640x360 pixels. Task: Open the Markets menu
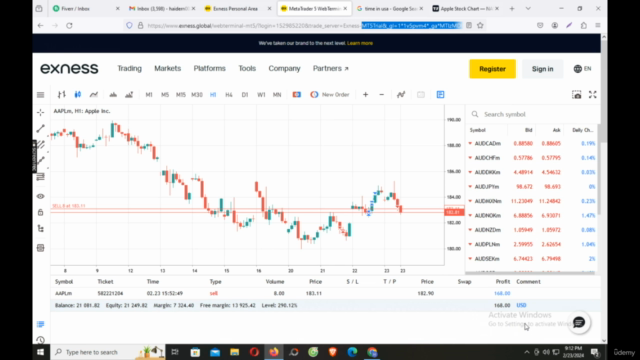pos(167,69)
